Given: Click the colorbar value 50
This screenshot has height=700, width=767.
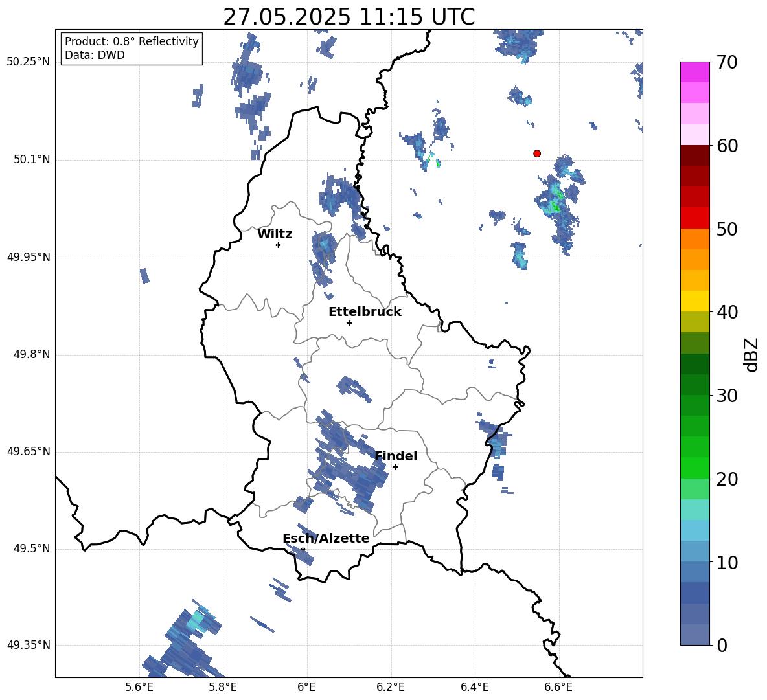Looking at the screenshot, I should point(727,229).
